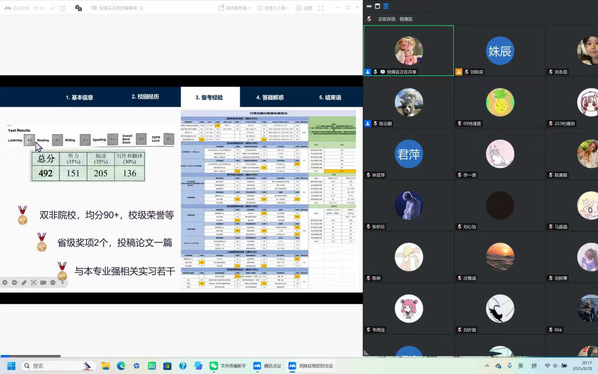Open the 腾讯会议 taskbar button
This screenshot has height=374, width=598.
[267, 366]
